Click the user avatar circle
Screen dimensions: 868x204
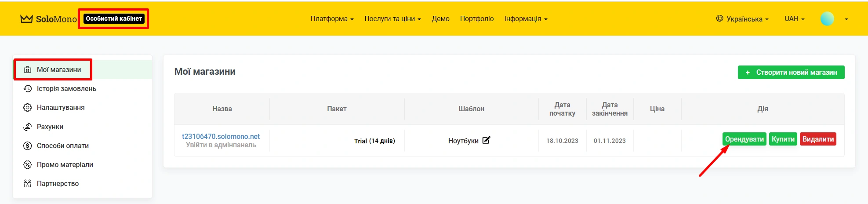(827, 18)
